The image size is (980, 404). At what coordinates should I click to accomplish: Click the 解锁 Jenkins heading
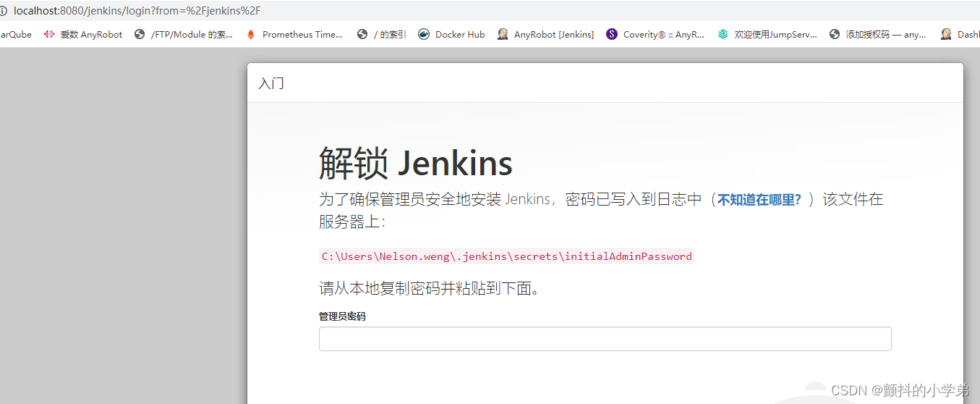(x=416, y=164)
